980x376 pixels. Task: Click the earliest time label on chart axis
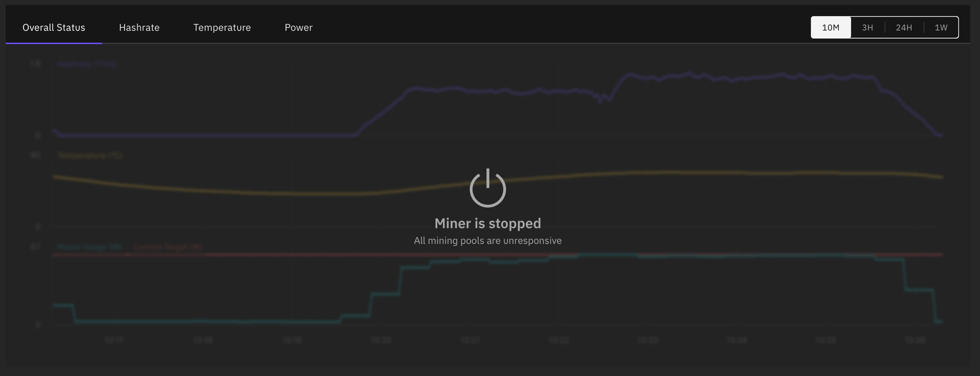pyautogui.click(x=114, y=340)
